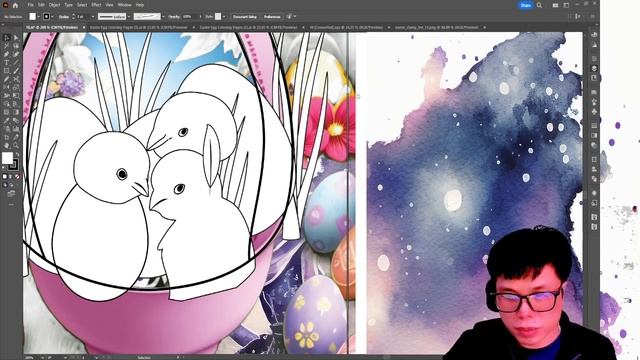
Task: Open the search icon beside Share
Action: [540, 5]
